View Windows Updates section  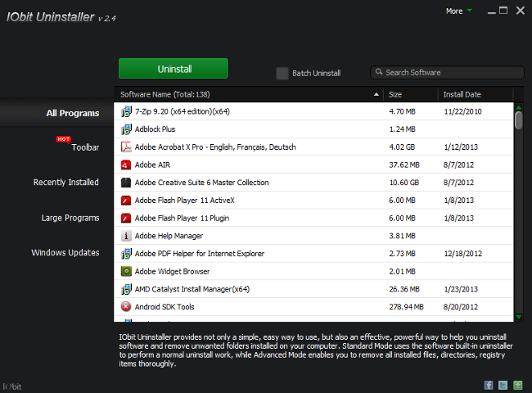click(x=65, y=252)
